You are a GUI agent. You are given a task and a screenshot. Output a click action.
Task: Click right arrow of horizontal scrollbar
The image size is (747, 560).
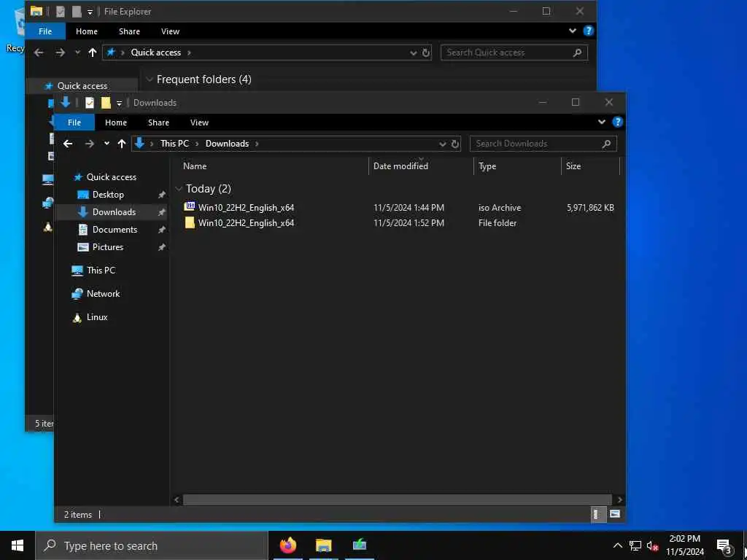tap(619, 499)
